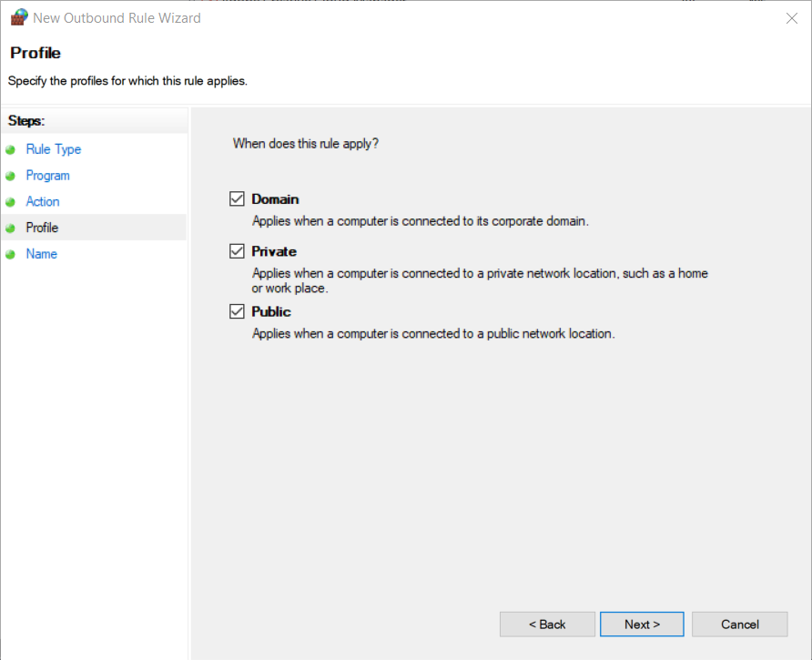The width and height of the screenshot is (812, 660).
Task: Click the Domain label text
Action: click(x=275, y=199)
